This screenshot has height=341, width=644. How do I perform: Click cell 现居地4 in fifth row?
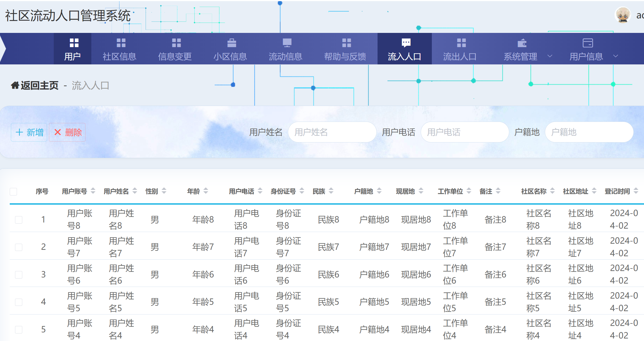click(416, 330)
